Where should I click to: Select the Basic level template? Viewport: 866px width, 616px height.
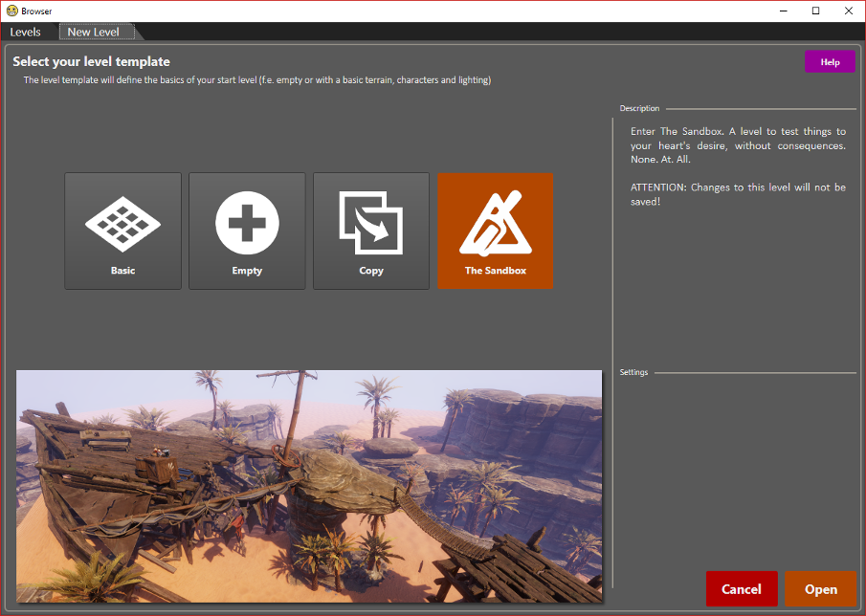[122, 231]
